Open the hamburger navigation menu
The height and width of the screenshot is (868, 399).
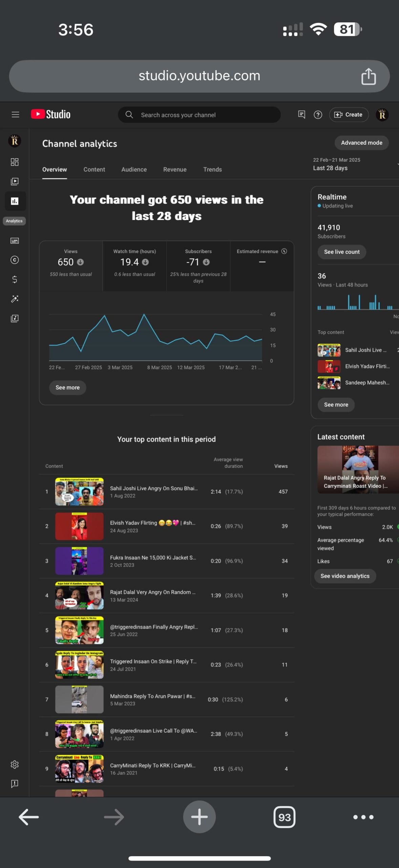pyautogui.click(x=15, y=115)
